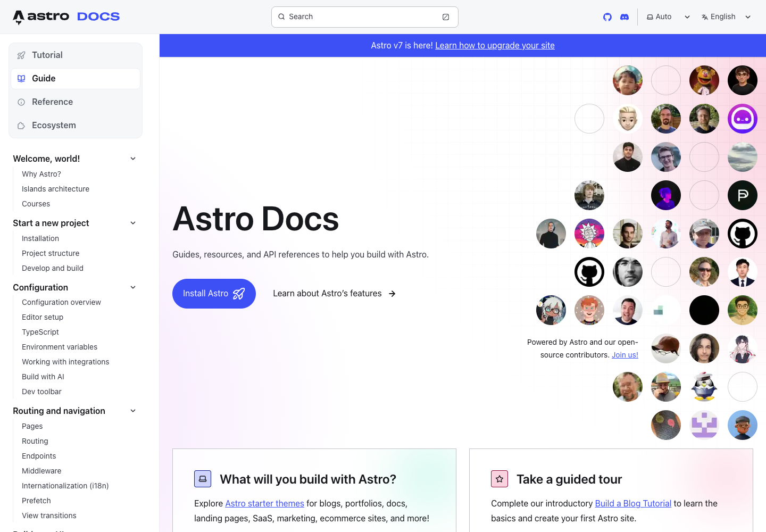Screen dimensions: 766x532
Task: Click the info icon beside Reference
Action: pos(21,102)
